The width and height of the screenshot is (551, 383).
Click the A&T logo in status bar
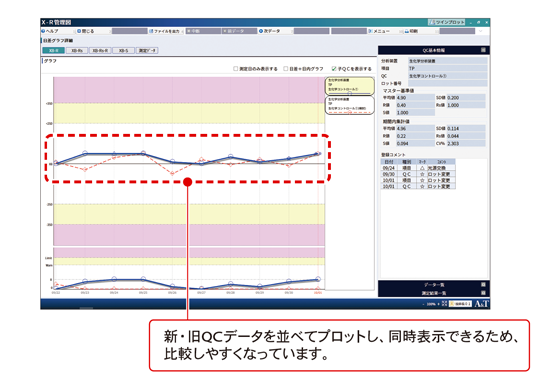click(481, 304)
